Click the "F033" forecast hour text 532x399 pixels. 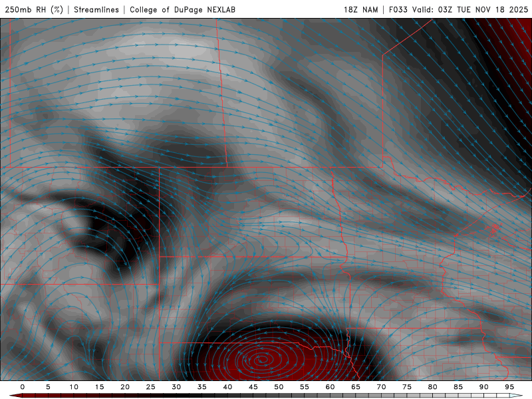[x=398, y=9]
